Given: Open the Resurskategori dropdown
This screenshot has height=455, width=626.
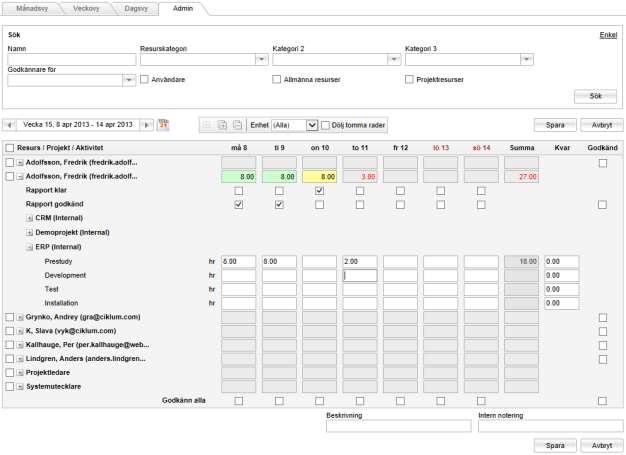Looking at the screenshot, I should coord(261,59).
